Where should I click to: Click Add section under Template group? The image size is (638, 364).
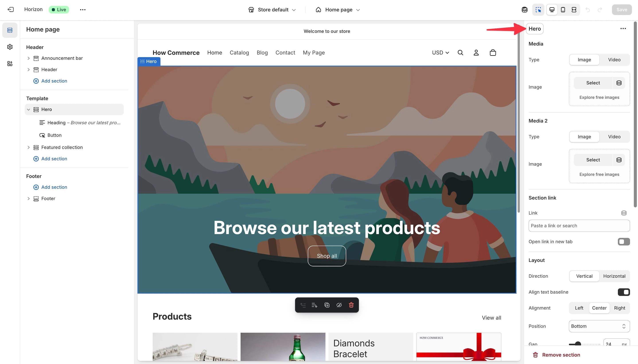click(x=50, y=159)
